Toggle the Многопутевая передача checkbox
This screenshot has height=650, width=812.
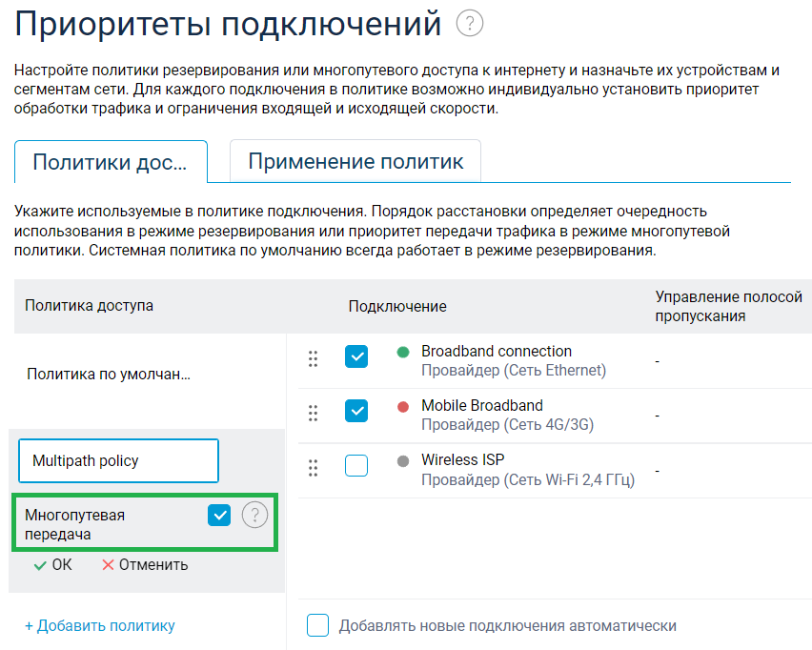[219, 516]
